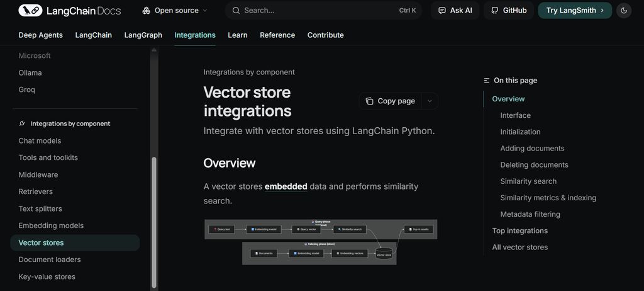Click the Ask AI chat icon
Screen dimensions: 644x291
(442, 11)
